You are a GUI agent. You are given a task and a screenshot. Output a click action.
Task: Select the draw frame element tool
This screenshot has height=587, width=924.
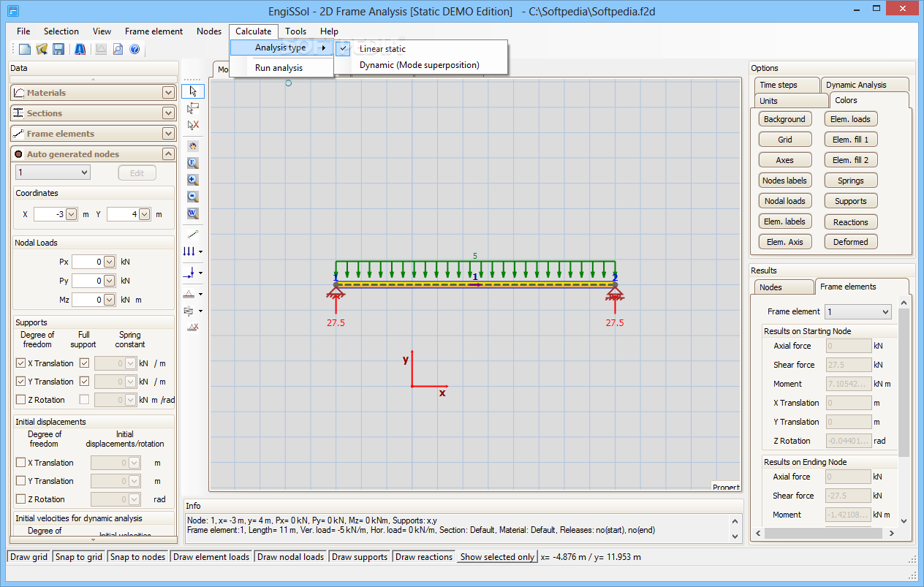pos(193,234)
